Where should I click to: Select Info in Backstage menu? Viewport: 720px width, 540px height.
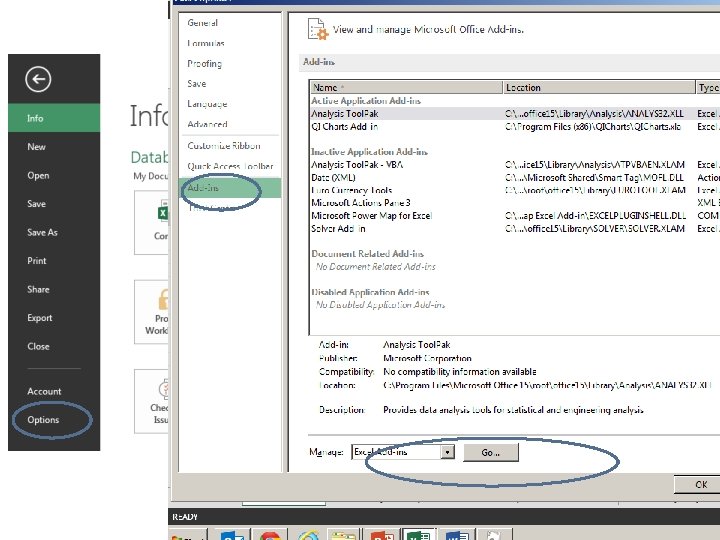tap(54, 118)
